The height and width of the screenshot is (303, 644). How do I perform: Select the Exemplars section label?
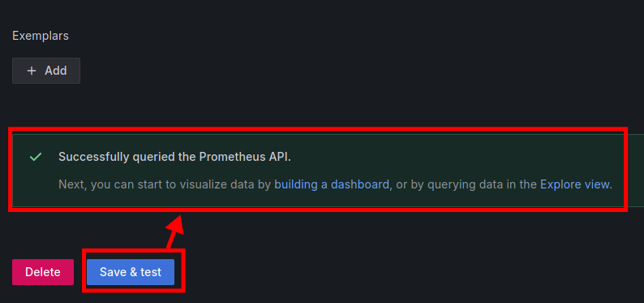[41, 36]
